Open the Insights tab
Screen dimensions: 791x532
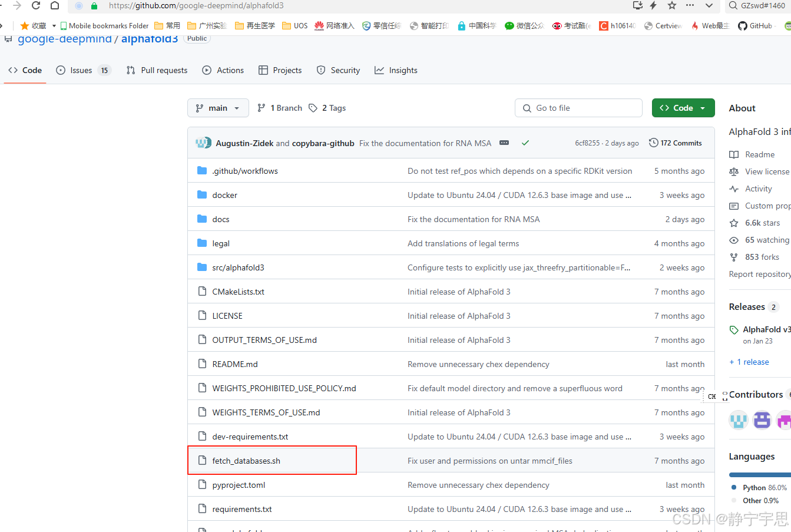[396, 70]
